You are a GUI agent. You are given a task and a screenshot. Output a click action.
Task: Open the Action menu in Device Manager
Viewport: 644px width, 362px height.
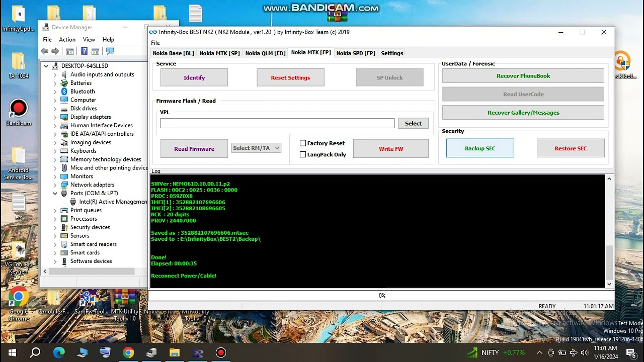[x=67, y=39]
